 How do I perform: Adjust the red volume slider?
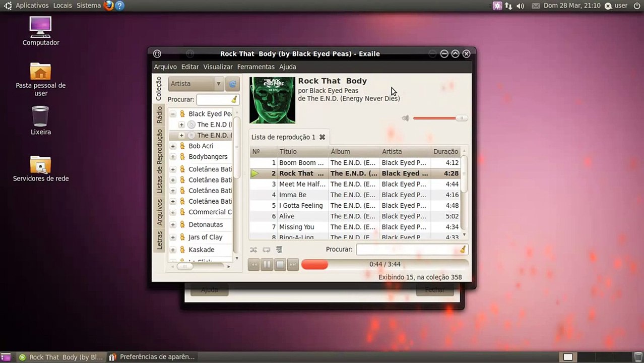[x=440, y=118]
